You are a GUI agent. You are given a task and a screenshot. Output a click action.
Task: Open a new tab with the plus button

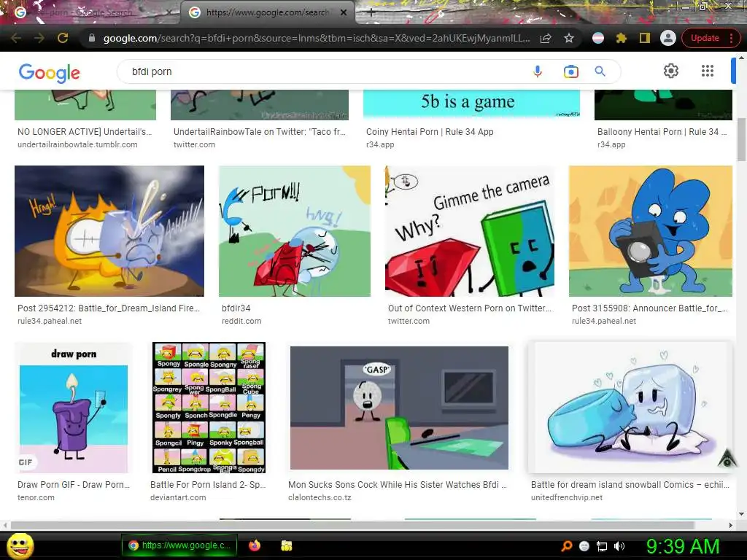pyautogui.click(x=371, y=13)
